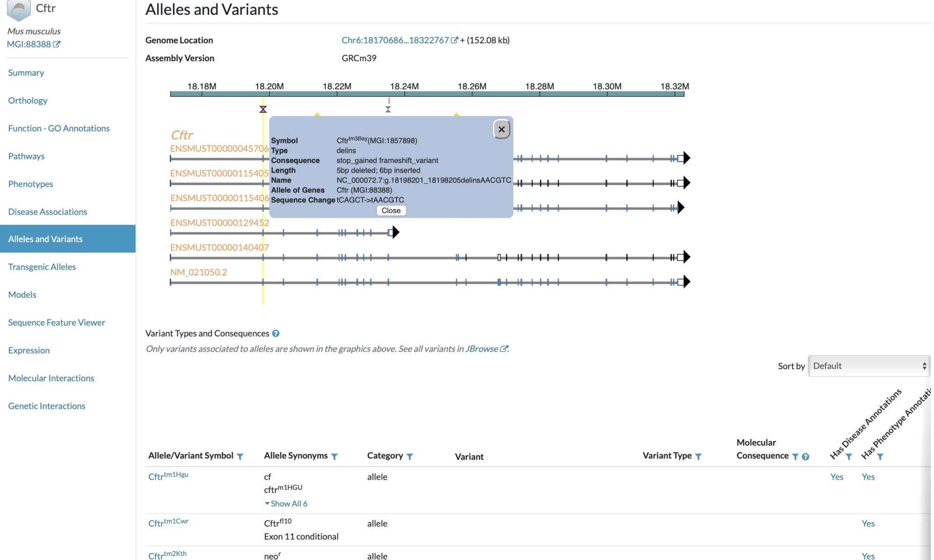The width and height of the screenshot is (934, 560).
Task: Open the Cftr tm1Hgu allele link
Action: click(x=168, y=476)
